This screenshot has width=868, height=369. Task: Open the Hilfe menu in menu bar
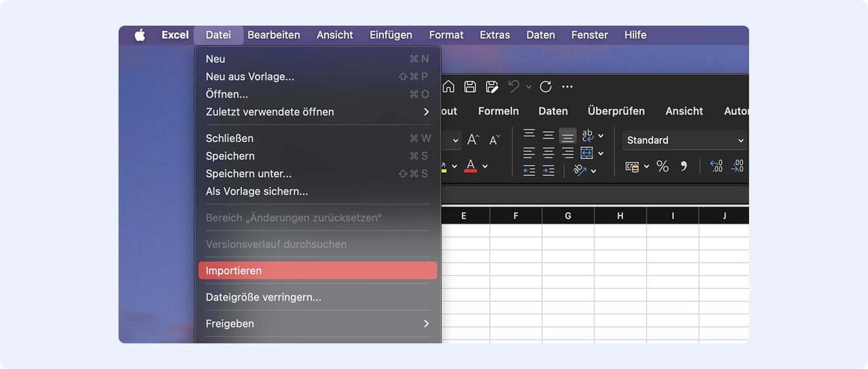click(635, 35)
